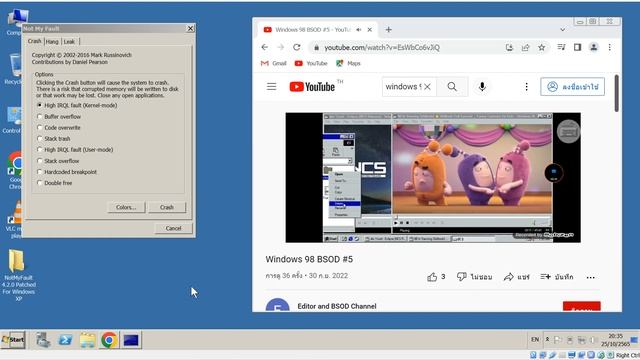Start voice search with the microphone
Viewport: 640px width, 360px height.
pyautogui.click(x=482, y=87)
